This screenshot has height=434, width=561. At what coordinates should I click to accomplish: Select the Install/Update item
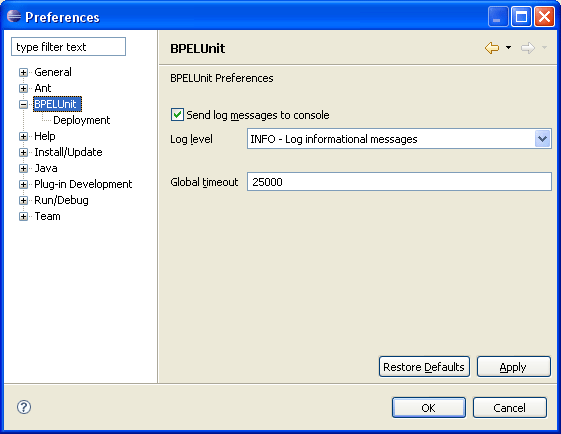[x=68, y=152]
